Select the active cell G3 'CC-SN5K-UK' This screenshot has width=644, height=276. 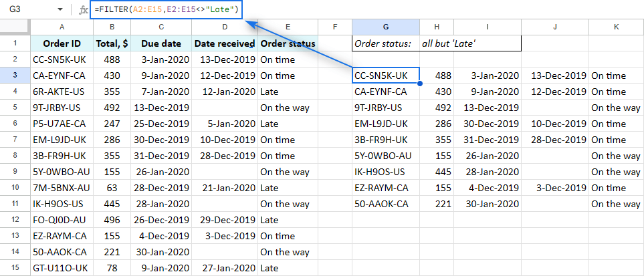tap(386, 76)
